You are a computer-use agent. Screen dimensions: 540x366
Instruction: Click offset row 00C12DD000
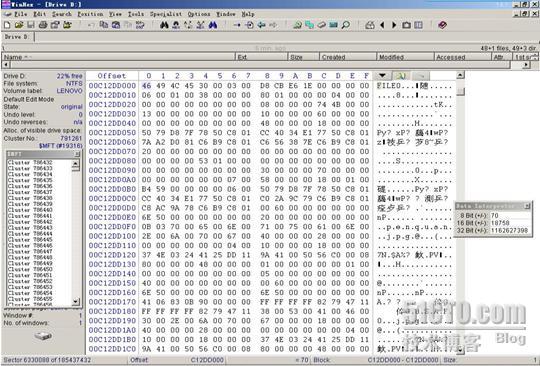click(x=112, y=86)
